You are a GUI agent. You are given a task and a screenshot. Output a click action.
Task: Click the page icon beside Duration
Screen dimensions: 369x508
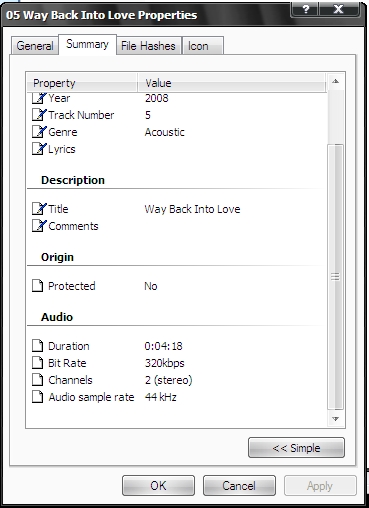pyautogui.click(x=38, y=346)
